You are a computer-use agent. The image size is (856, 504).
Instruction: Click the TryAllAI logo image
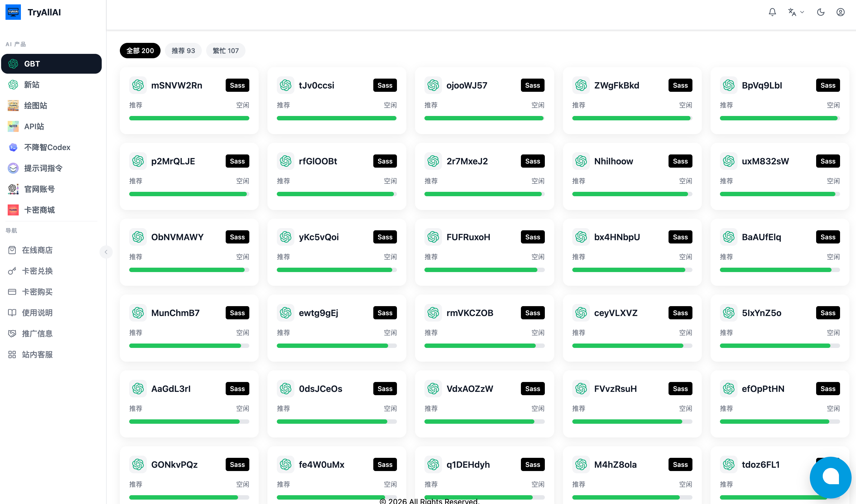[x=13, y=12]
